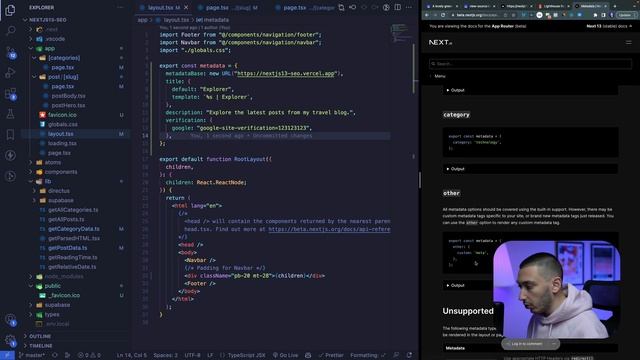The width and height of the screenshot is (640, 360).
Task: Click the nextjs13-seo.vercel.app URL in code
Action: (x=286, y=73)
